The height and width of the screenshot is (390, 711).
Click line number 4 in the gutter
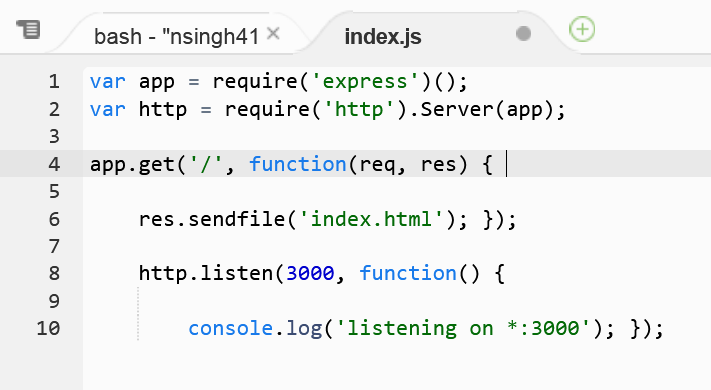click(x=54, y=164)
